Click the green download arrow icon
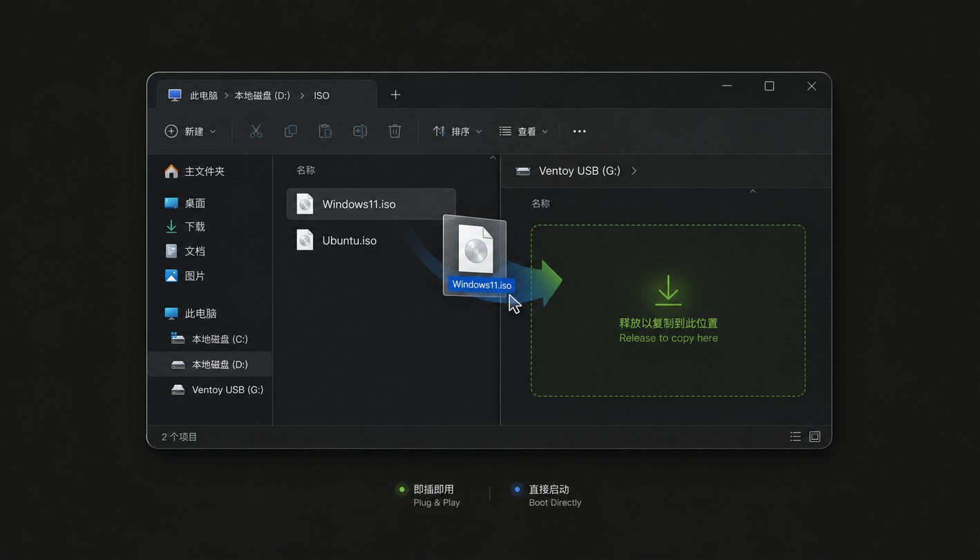Screen dimensions: 980x560 pos(668,290)
